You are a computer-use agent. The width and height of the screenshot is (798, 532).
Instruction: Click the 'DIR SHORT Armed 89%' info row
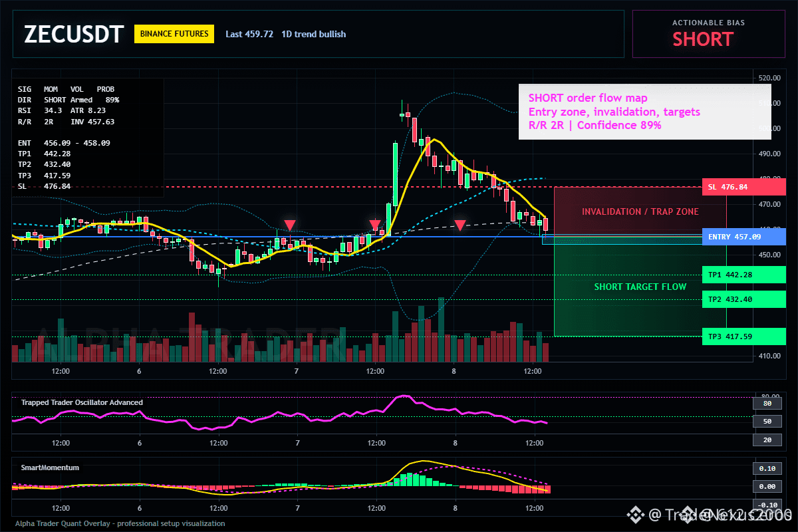point(68,100)
